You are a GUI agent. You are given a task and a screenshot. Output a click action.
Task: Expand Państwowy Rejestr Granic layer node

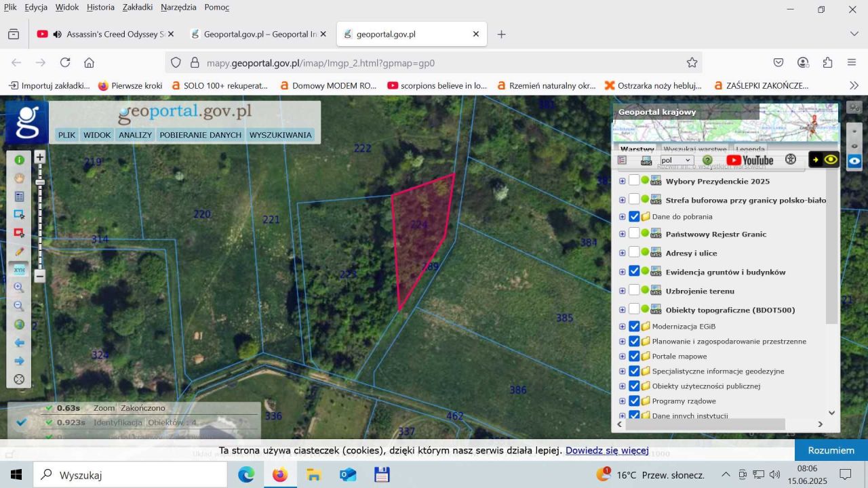[x=623, y=234]
